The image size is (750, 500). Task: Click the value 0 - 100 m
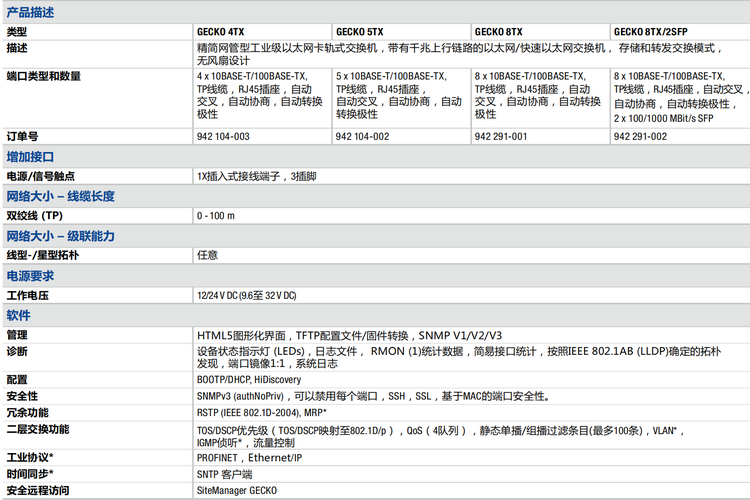216,216
